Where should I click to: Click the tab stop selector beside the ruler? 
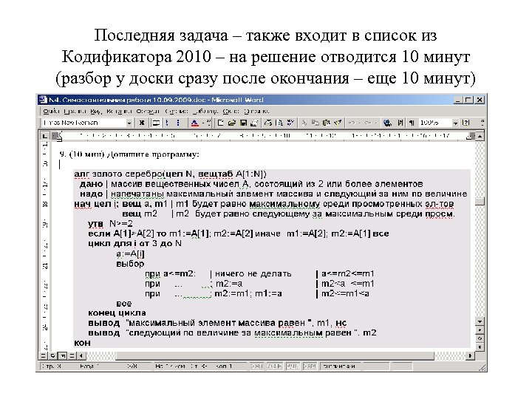pyautogui.click(x=44, y=136)
